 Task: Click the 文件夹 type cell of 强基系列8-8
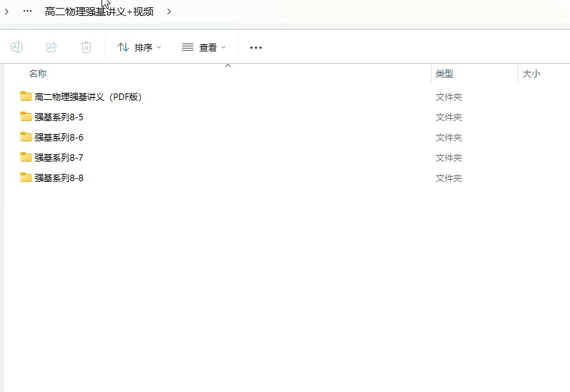(449, 178)
